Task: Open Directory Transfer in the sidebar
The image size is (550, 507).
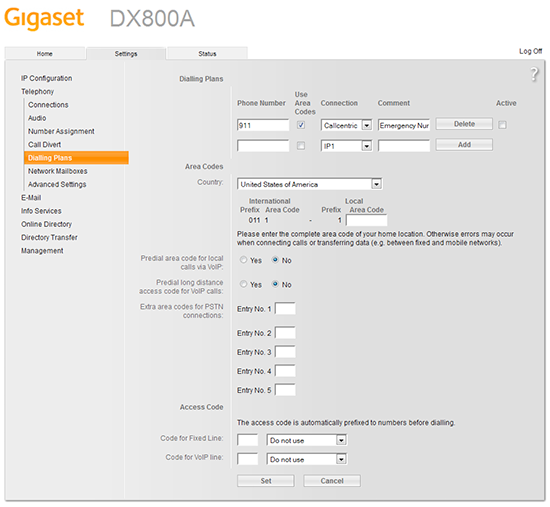Action: click(x=49, y=238)
